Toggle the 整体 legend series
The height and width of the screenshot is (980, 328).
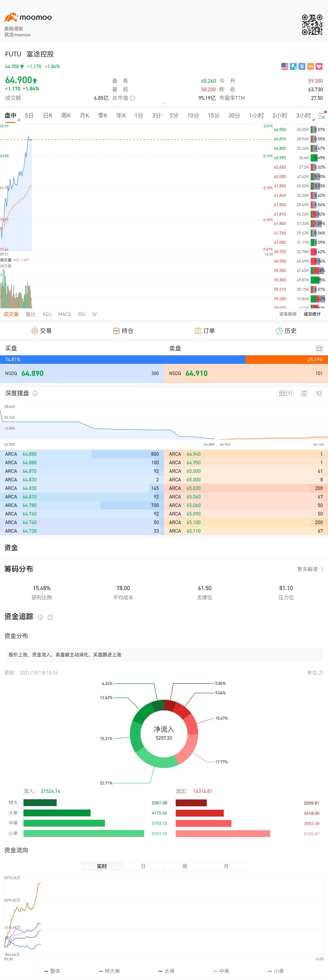click(x=52, y=971)
